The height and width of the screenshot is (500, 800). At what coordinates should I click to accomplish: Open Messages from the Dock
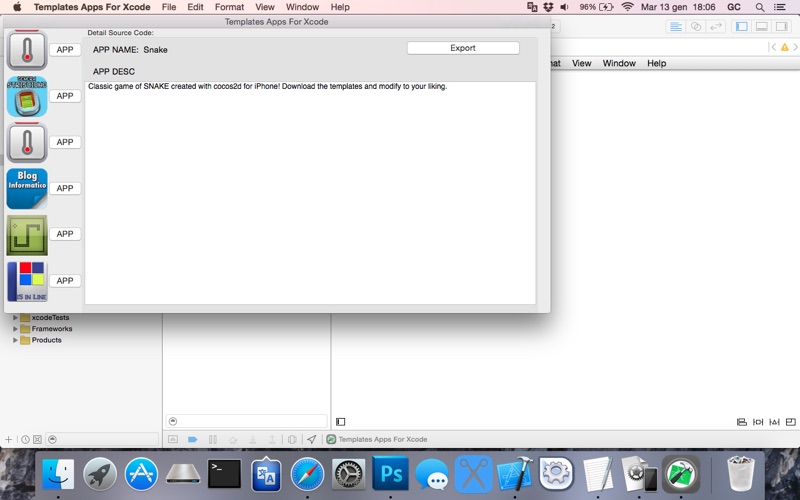pyautogui.click(x=432, y=474)
